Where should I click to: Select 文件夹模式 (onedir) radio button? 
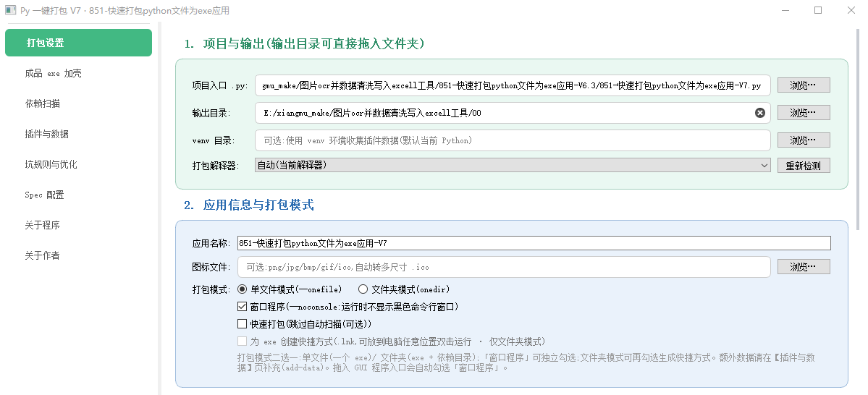click(x=404, y=289)
